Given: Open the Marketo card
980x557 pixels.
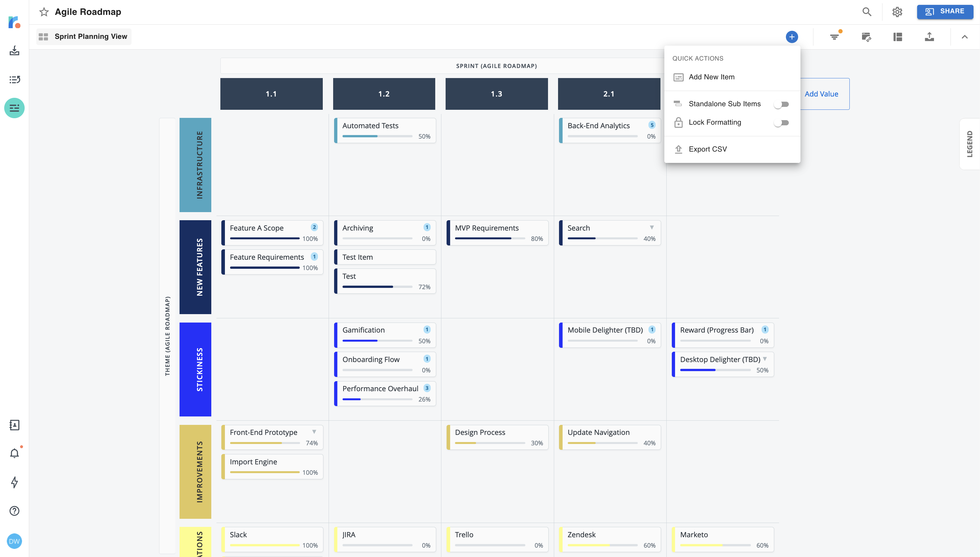Looking at the screenshot, I should (x=723, y=540).
